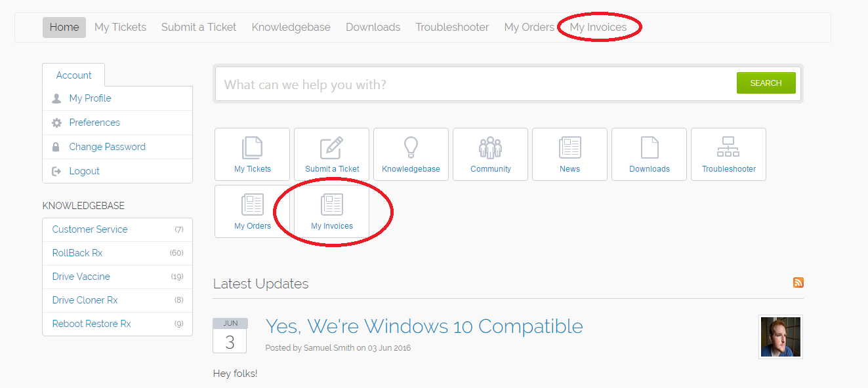This screenshot has height=388, width=868.
Task: Open the RollBack Rx knowledgebase category
Action: [x=77, y=253]
